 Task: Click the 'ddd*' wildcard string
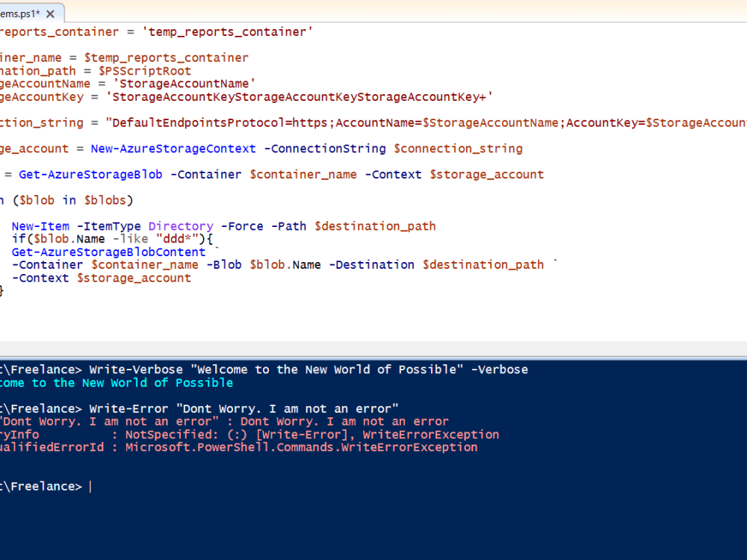(x=177, y=238)
